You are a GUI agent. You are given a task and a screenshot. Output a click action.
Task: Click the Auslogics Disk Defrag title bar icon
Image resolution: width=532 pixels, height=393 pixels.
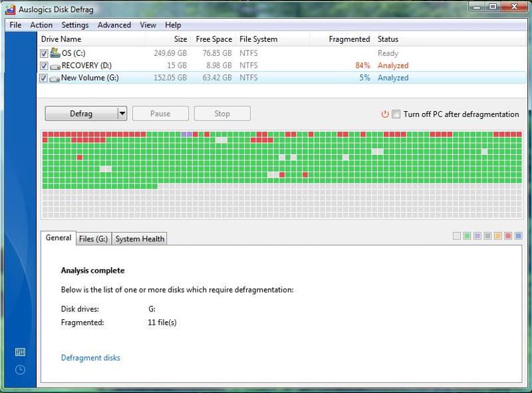pos(10,9)
